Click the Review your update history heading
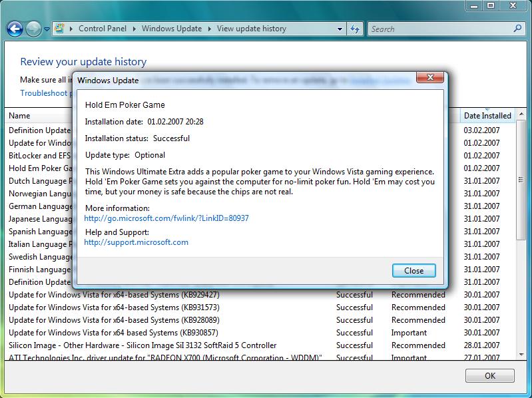Screen dimensions: 532x398 [x=83, y=62]
